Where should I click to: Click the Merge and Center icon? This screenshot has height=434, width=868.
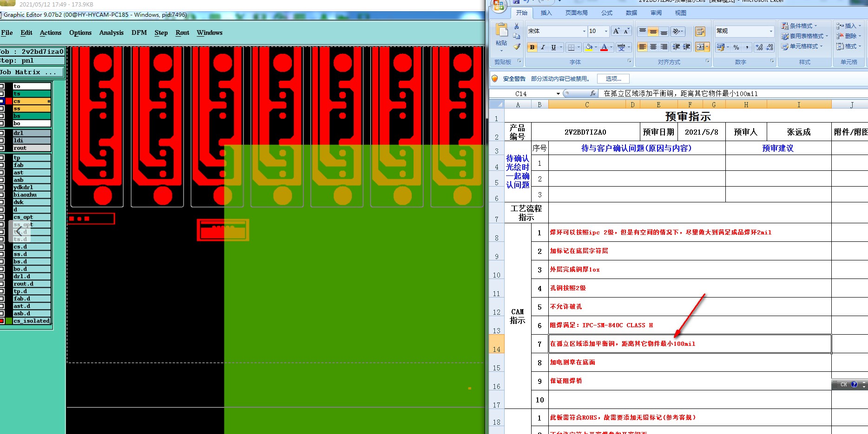point(700,47)
